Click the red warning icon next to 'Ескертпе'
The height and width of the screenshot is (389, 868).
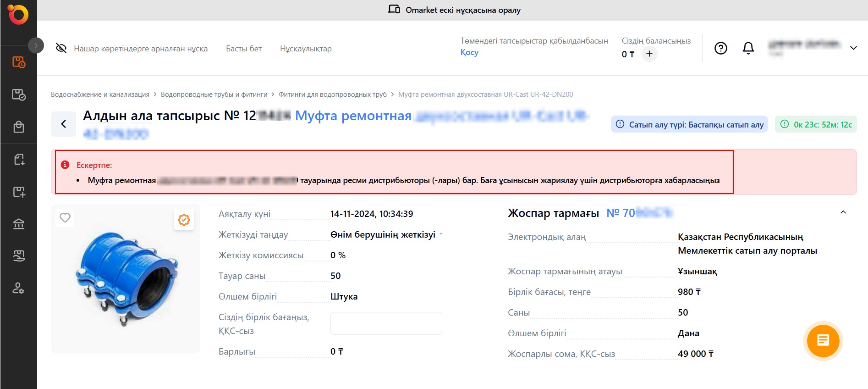(x=66, y=165)
